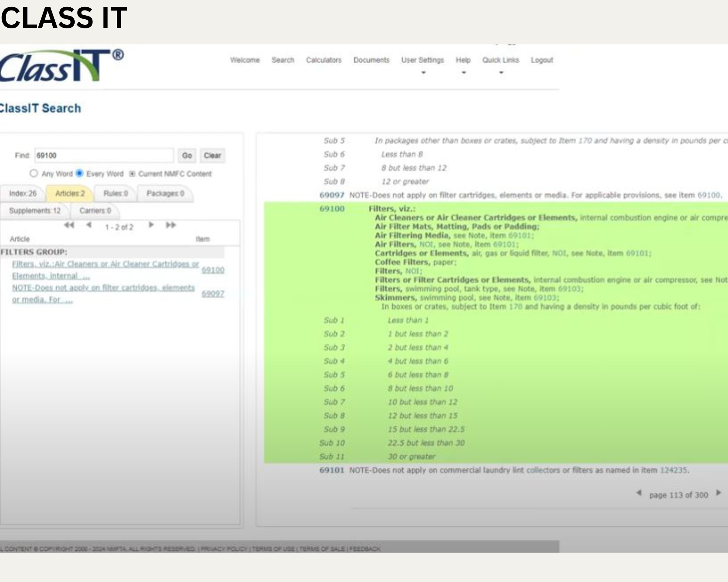
Task: Toggle Current NMFC Content checkbox
Action: pyautogui.click(x=132, y=174)
